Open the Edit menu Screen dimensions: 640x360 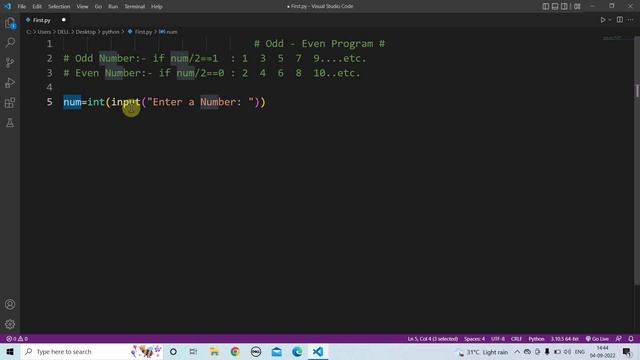click(37, 7)
